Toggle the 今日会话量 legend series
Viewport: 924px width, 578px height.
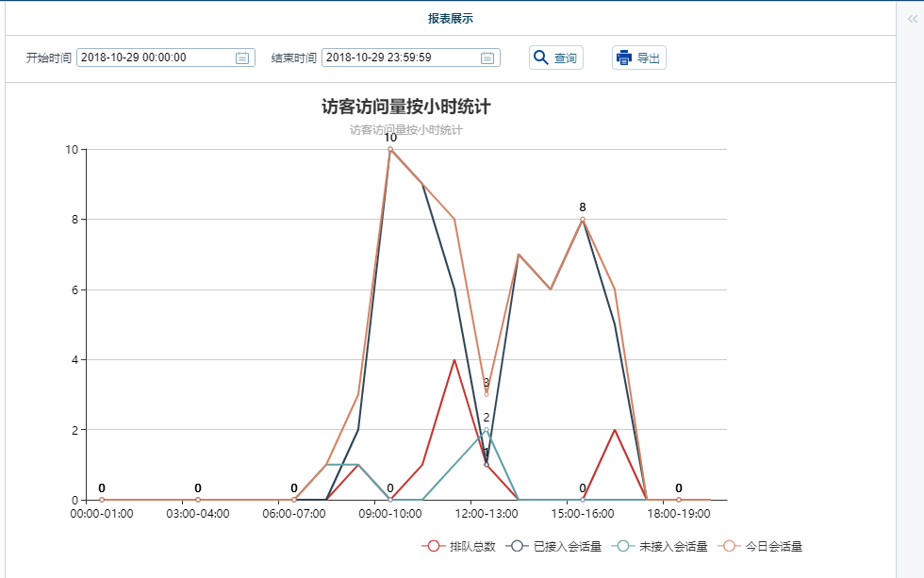click(x=766, y=546)
